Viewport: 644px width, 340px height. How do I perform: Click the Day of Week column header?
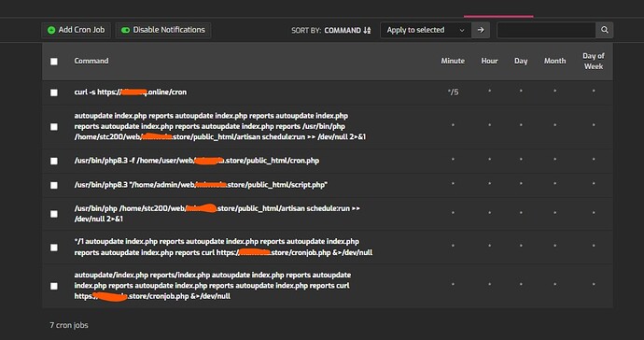coord(594,61)
